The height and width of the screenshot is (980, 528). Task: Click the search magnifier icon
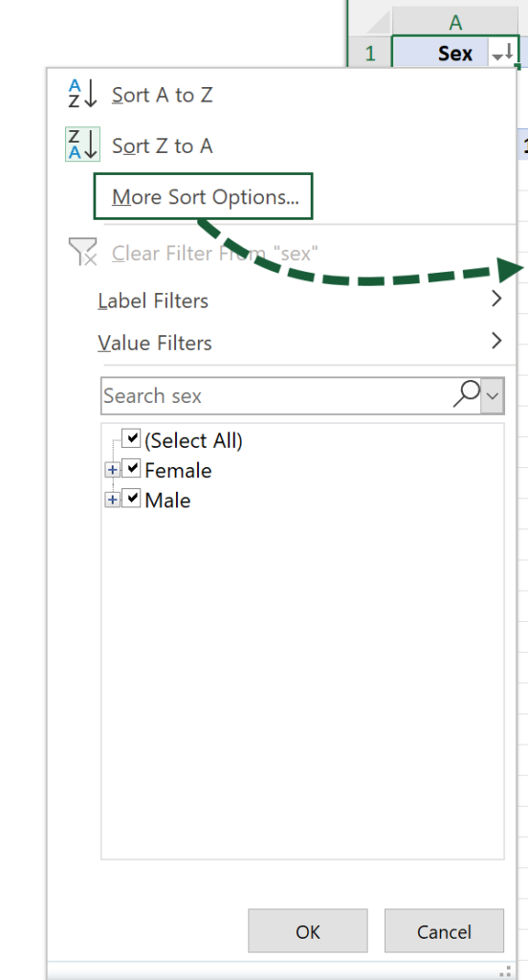click(466, 395)
